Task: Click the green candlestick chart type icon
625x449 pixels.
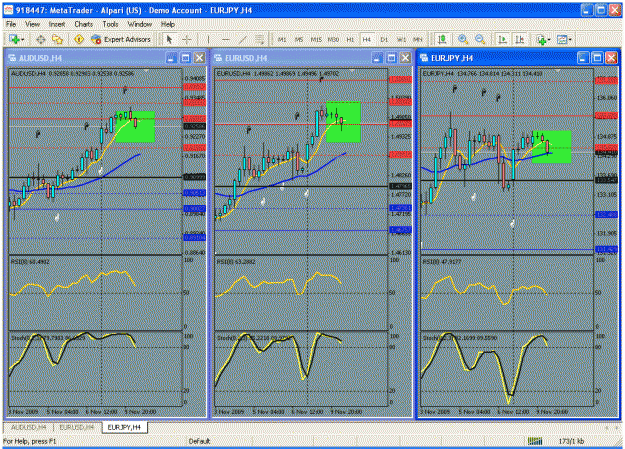Action: pyautogui.click(x=442, y=39)
